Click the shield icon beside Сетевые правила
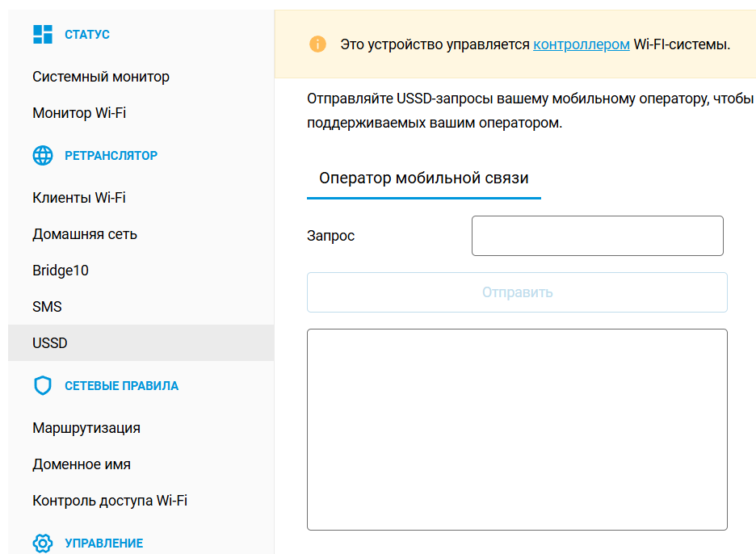Image resolution: width=756 pixels, height=554 pixels. point(42,385)
